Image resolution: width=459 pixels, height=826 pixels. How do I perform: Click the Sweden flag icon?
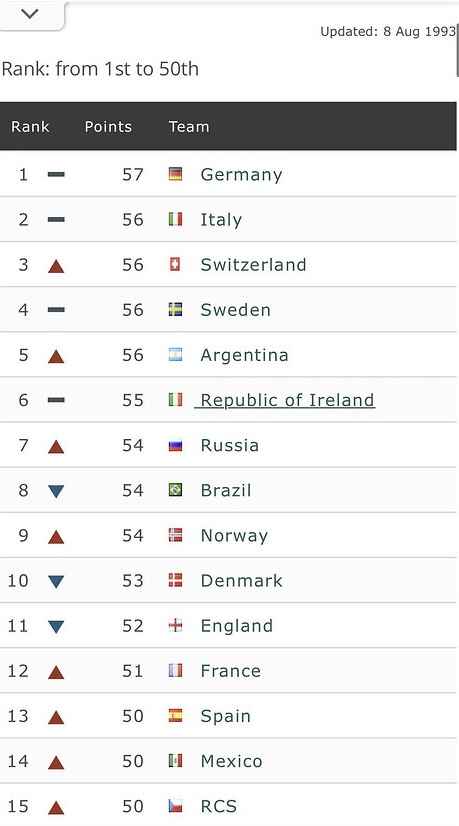coord(175,309)
